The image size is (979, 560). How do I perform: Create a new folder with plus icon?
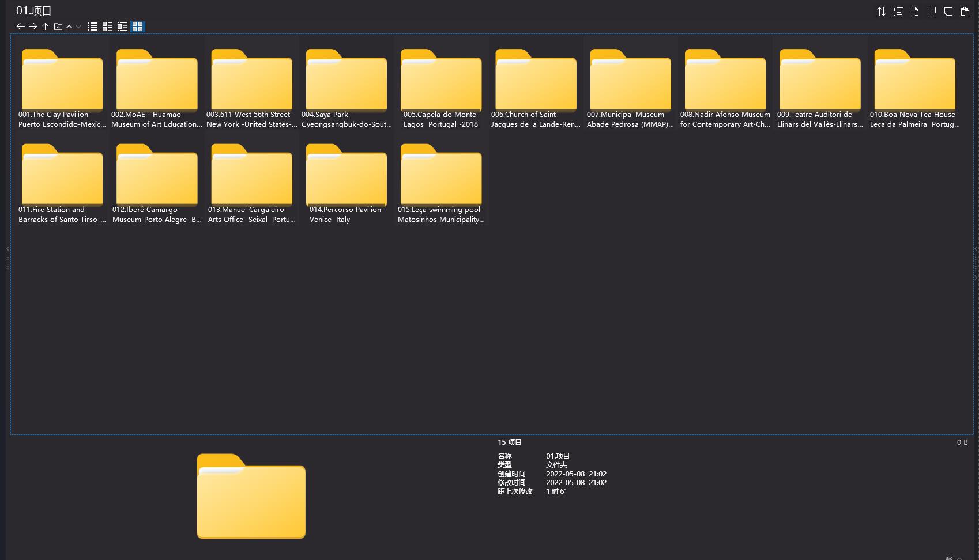pyautogui.click(x=932, y=12)
